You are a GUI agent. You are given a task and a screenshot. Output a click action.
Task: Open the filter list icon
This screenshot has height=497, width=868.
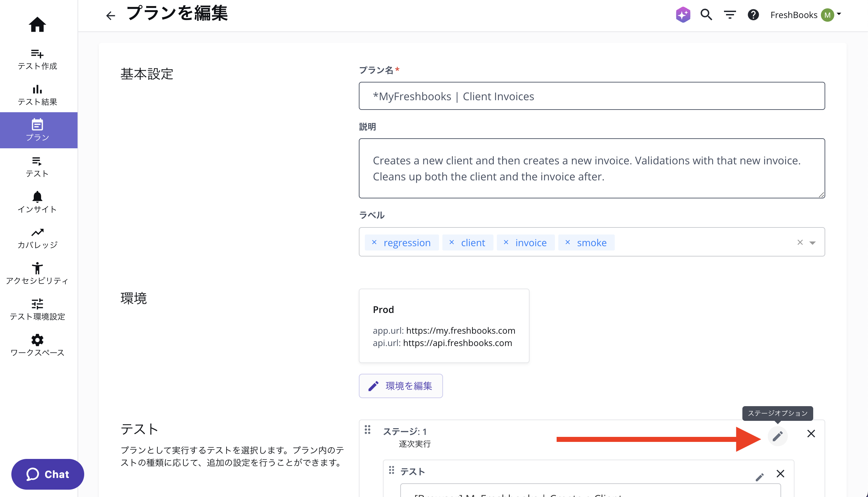tap(730, 15)
